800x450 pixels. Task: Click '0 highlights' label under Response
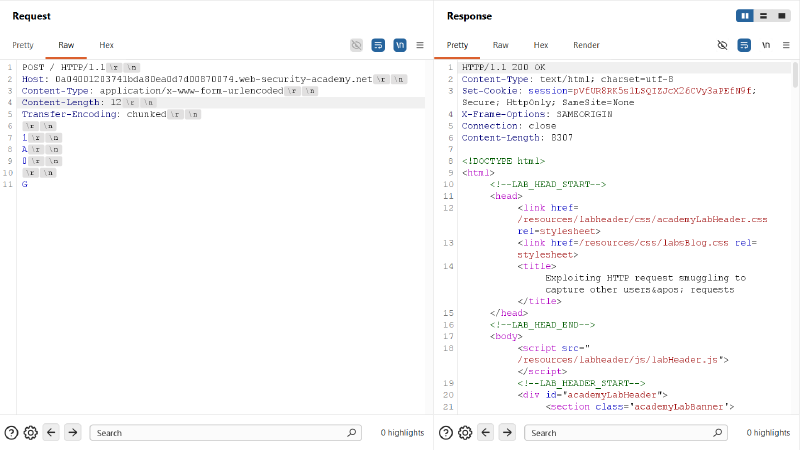click(x=768, y=433)
